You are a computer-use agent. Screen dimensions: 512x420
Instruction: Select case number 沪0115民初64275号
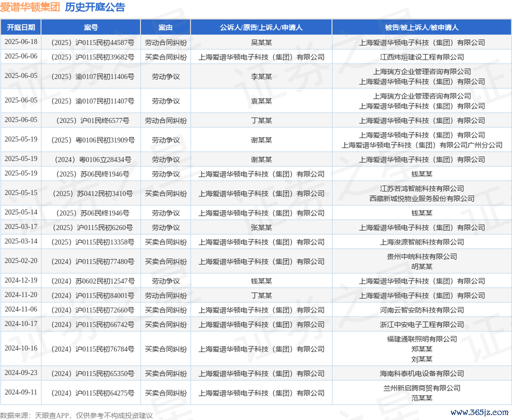pos(92,393)
